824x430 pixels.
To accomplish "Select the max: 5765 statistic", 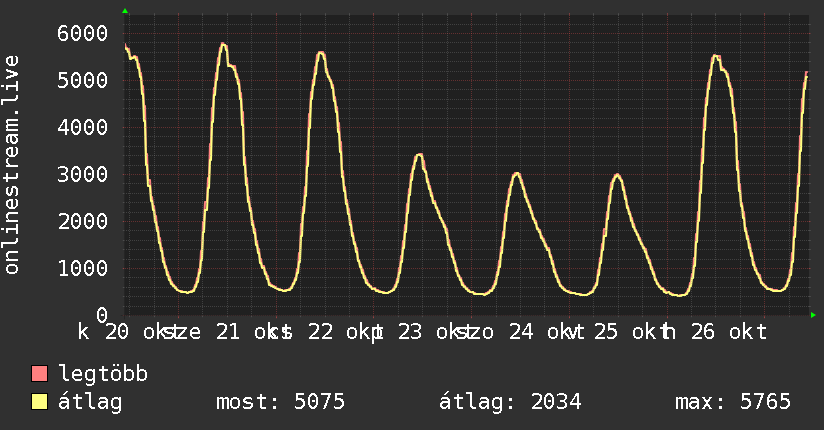I will tap(733, 402).
